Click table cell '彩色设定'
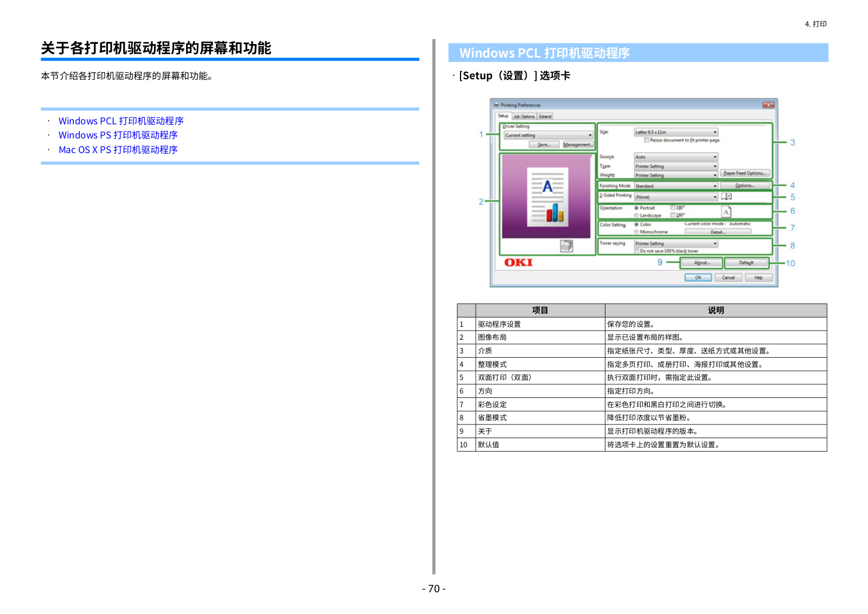The height and width of the screenshot is (614, 868). pyautogui.click(x=540, y=404)
